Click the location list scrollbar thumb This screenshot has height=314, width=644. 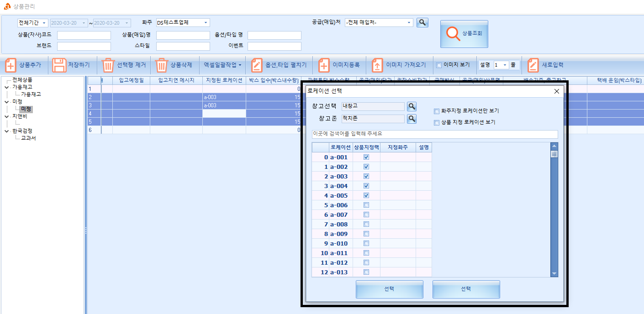[x=554, y=154]
